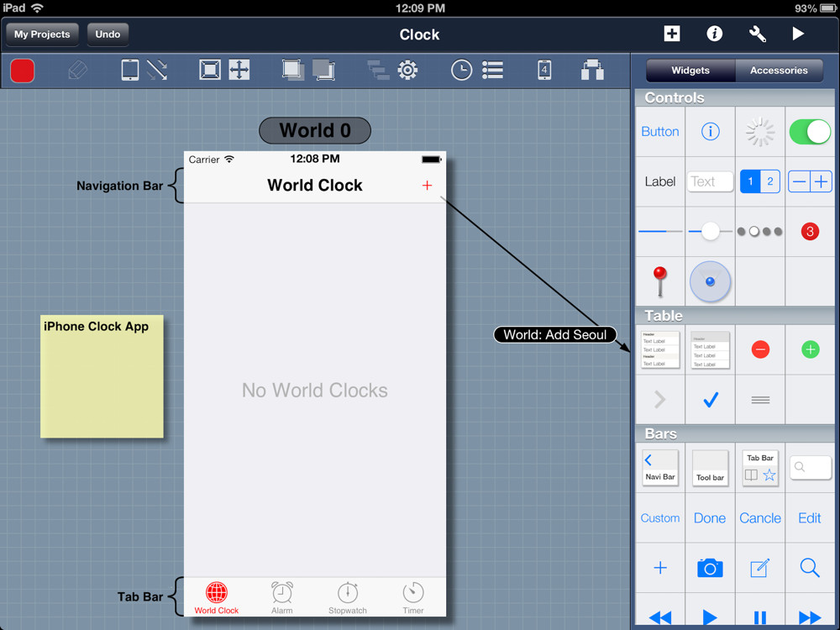Select the info circle widget in Controls

click(x=711, y=132)
